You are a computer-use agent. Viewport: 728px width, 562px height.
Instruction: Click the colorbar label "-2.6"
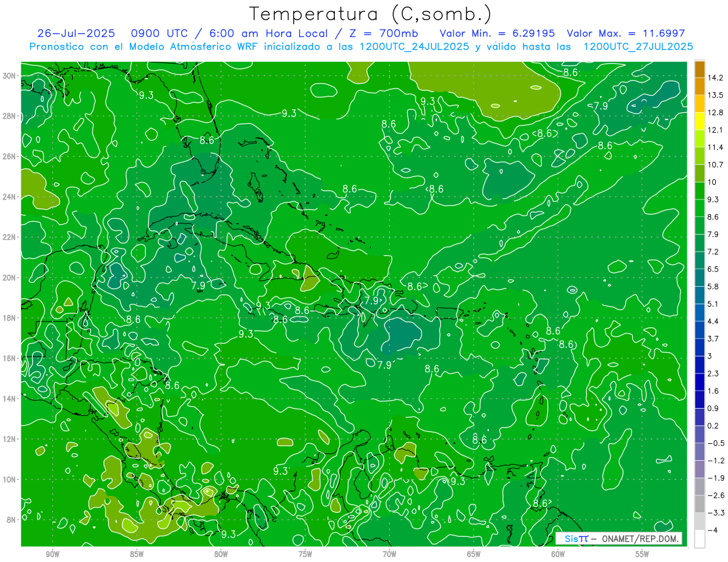coord(716,495)
